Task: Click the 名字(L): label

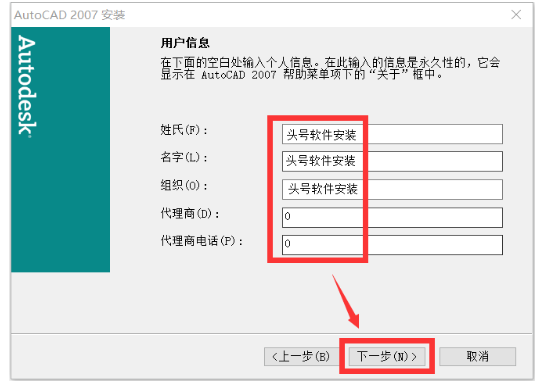Action: 184,157
